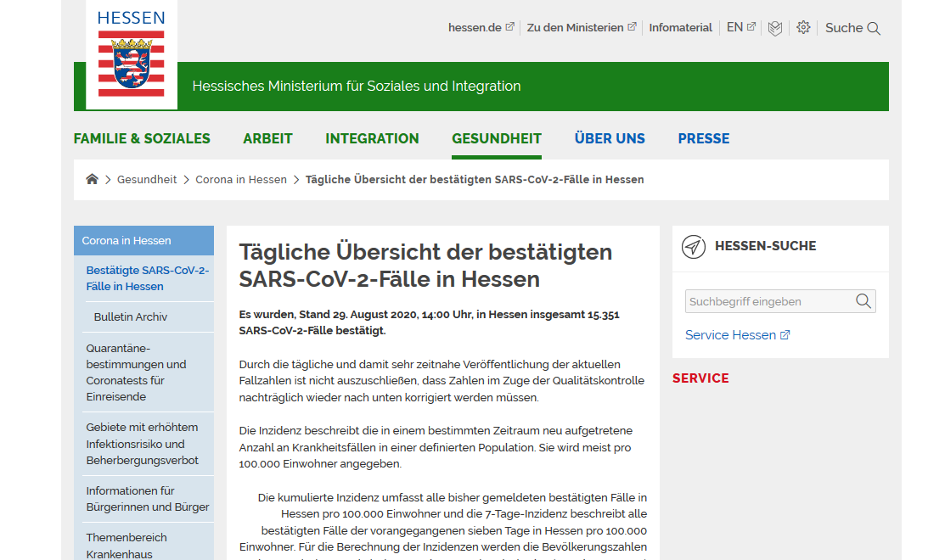Open the Familie & Soziales menu
928x560 pixels.
(142, 138)
